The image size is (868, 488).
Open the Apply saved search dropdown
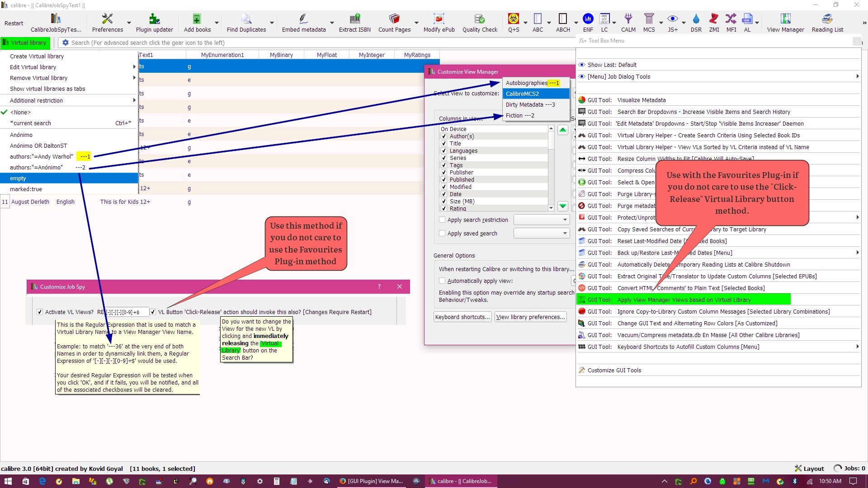[541, 234]
